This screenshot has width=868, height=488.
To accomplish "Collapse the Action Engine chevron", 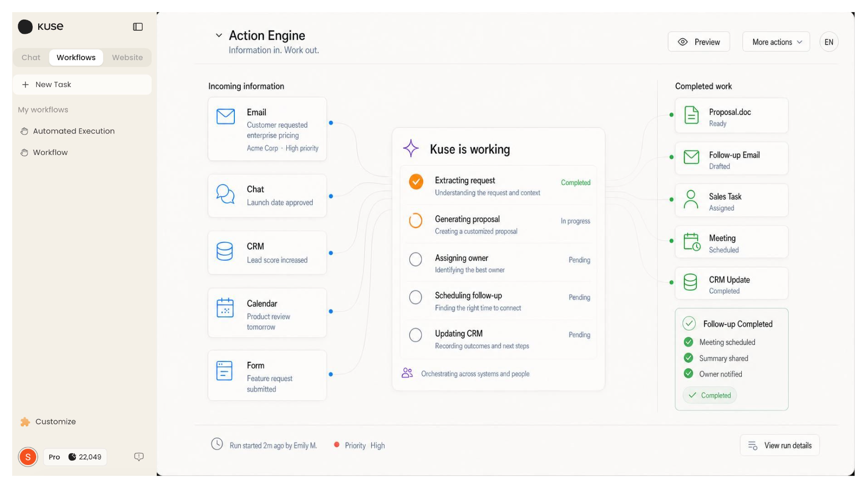I will tap(219, 35).
